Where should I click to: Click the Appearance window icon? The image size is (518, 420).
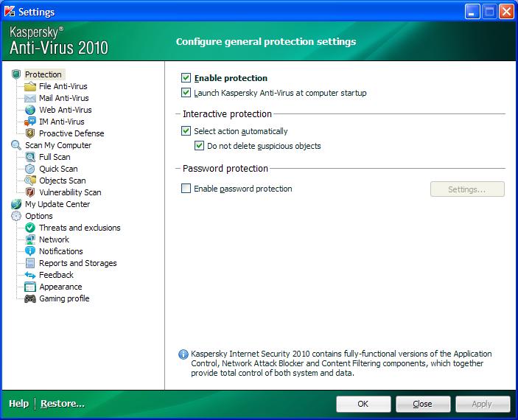point(30,287)
